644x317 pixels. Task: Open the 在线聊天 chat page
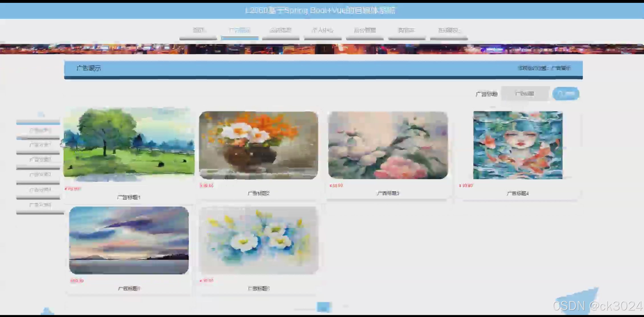(448, 30)
